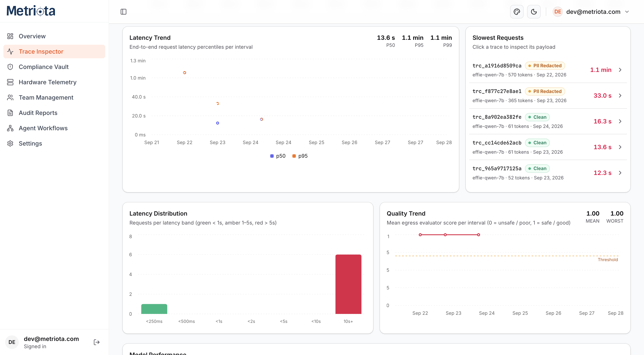The width and height of the screenshot is (644, 355).
Task: Expand trace trc_cc14cde62acb chevron
Action: pos(620,147)
